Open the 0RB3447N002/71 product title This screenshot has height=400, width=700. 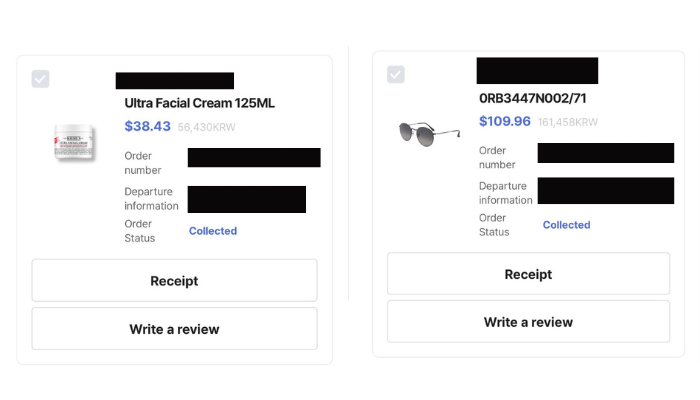tap(533, 98)
